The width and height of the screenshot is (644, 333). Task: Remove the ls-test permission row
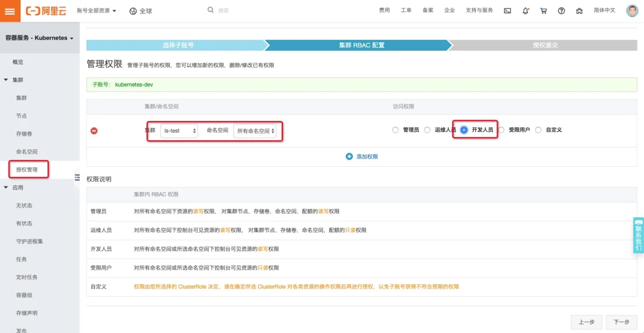[94, 131]
